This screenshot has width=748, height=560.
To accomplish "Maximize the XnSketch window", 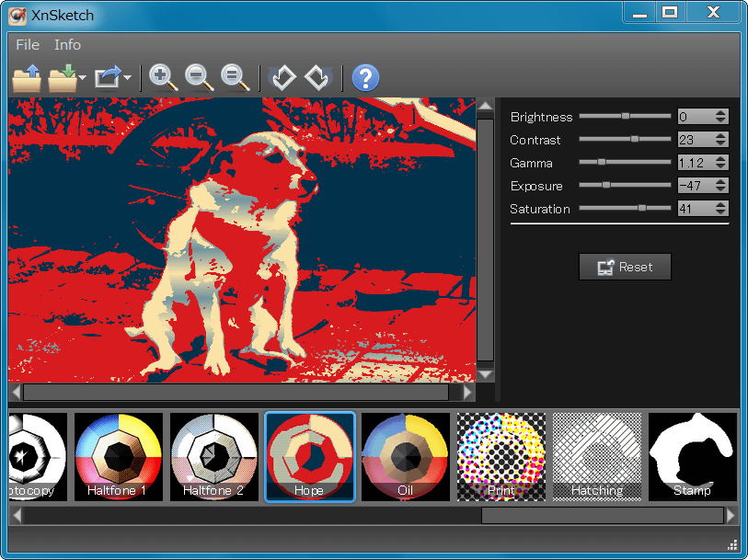I will (669, 13).
